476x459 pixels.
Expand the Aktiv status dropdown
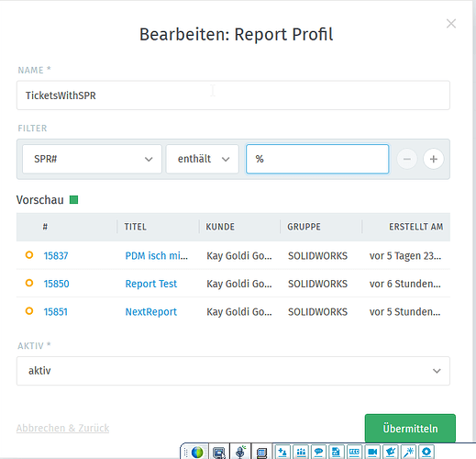point(233,371)
